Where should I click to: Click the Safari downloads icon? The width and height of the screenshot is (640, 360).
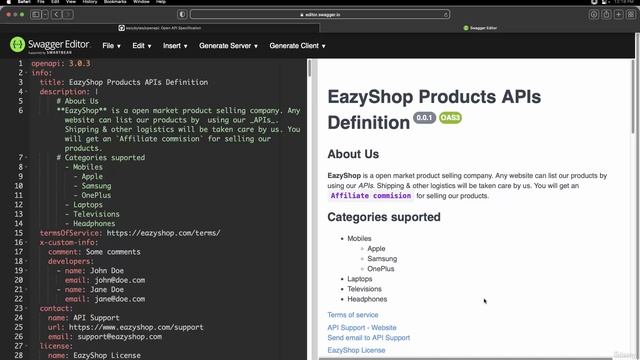[x=594, y=15]
